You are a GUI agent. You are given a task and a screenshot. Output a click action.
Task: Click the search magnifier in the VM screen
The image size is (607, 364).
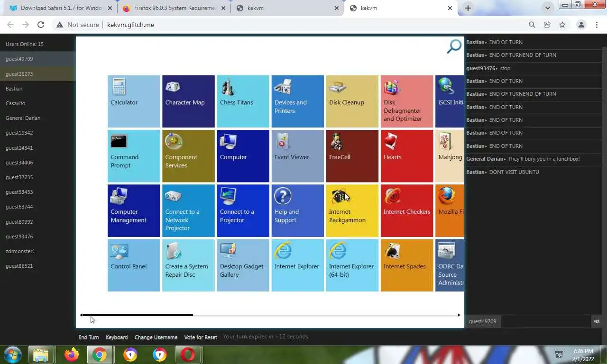(x=454, y=46)
